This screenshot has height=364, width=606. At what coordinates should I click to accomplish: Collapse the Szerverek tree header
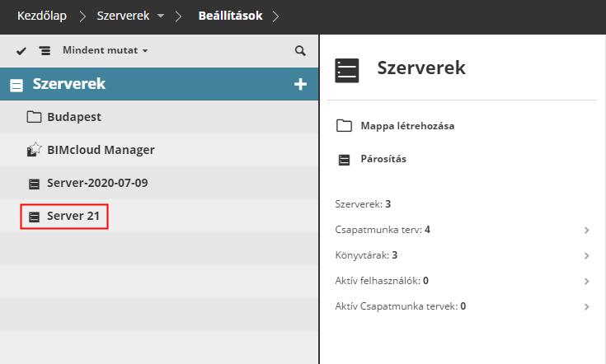coord(16,85)
